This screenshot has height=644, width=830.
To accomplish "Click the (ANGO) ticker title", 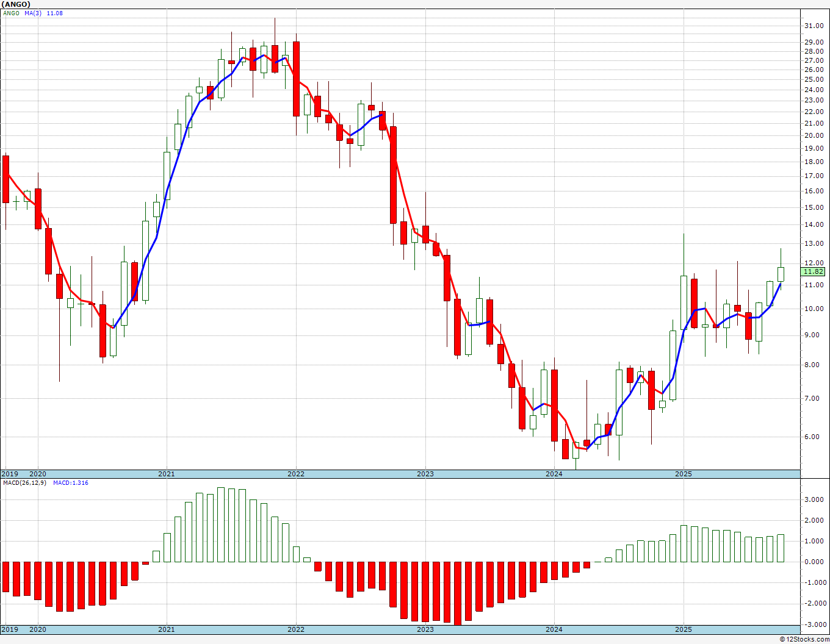I will [x=16, y=4].
